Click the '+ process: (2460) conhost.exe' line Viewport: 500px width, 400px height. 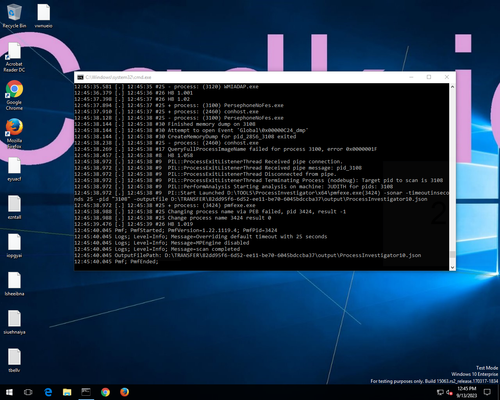point(166,112)
